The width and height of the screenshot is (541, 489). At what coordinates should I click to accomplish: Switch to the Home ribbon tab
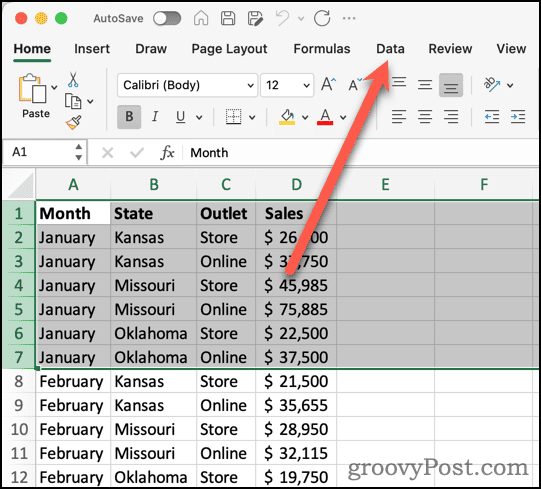pyautogui.click(x=32, y=49)
